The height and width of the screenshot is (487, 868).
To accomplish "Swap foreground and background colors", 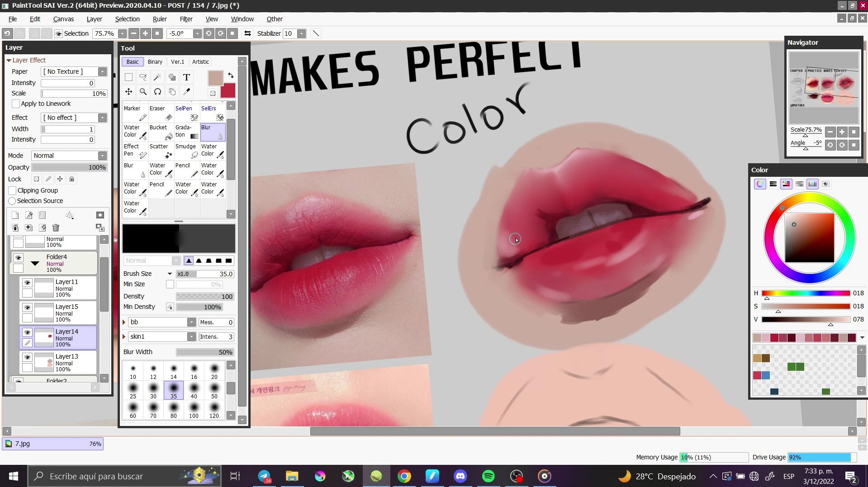I will [231, 76].
